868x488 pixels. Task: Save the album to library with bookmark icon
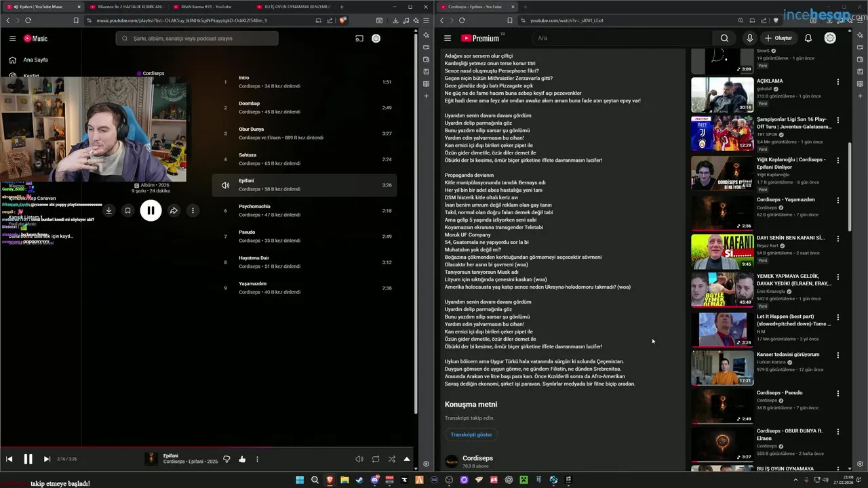(127, 211)
